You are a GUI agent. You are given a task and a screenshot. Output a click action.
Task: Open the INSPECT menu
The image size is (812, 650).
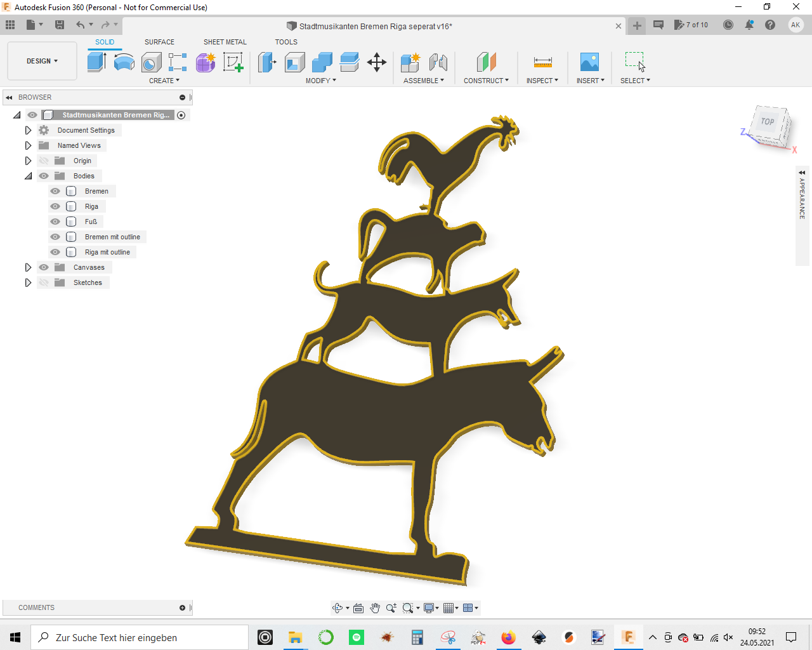pyautogui.click(x=542, y=81)
